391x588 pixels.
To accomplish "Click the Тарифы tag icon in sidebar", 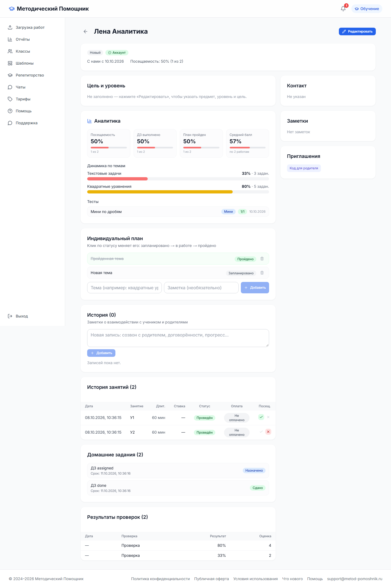I will pyautogui.click(x=10, y=99).
